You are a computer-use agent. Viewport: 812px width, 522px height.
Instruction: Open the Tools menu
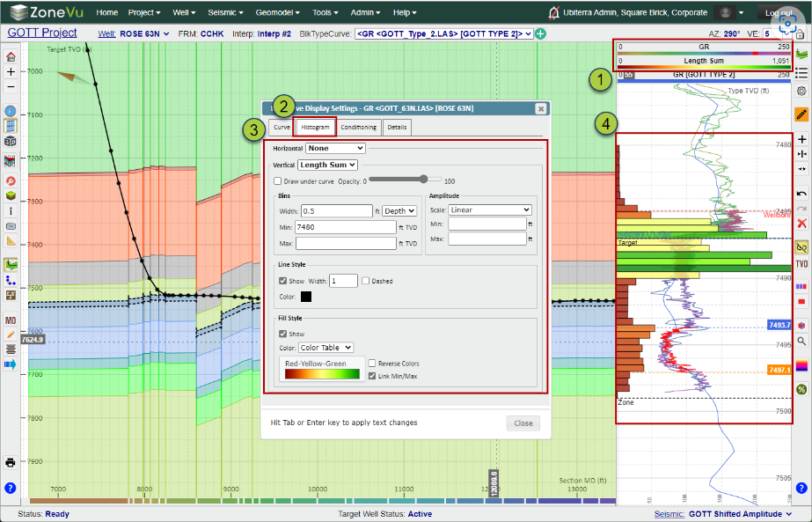pos(325,12)
